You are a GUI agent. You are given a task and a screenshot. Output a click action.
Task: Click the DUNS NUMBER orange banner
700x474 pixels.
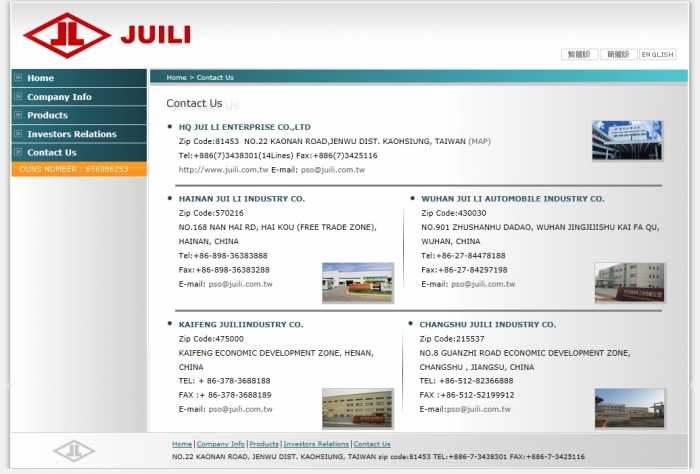[x=79, y=169]
